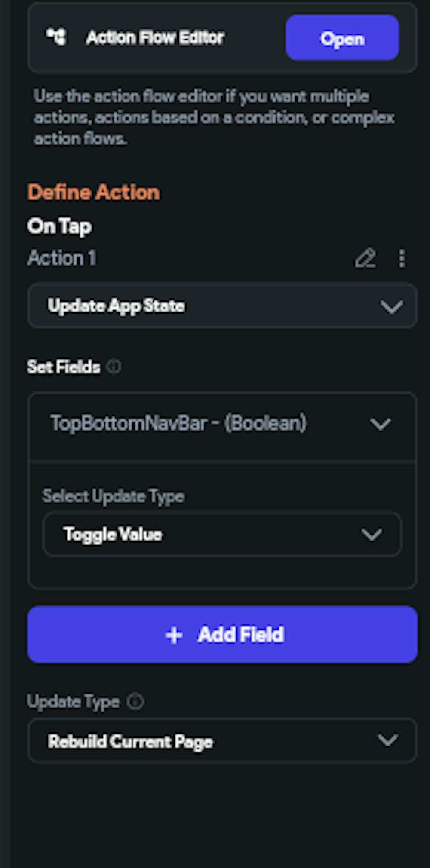Viewport: 430px width, 868px height.
Task: Select the On Tap action trigger label
Action: (x=59, y=226)
